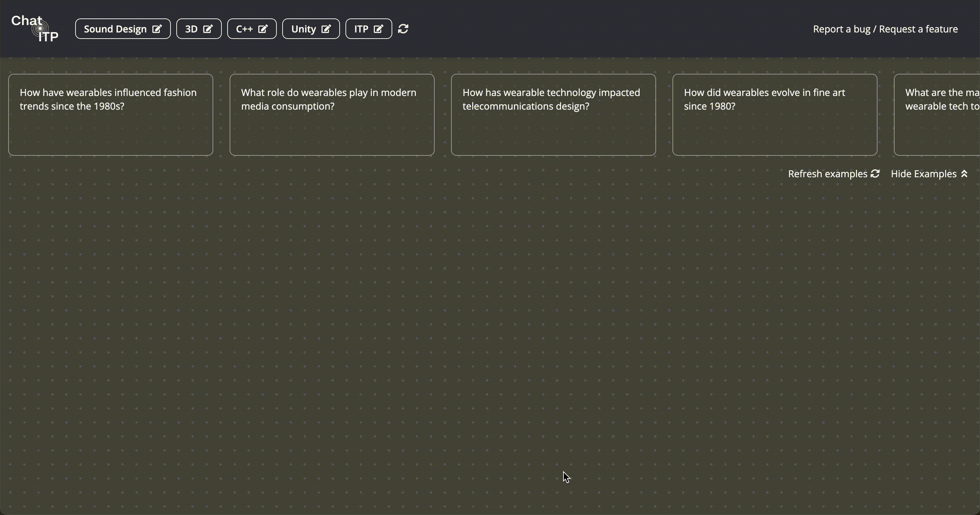Choose the wearables fashion trends example card
The height and width of the screenshot is (515, 980).
pos(111,114)
